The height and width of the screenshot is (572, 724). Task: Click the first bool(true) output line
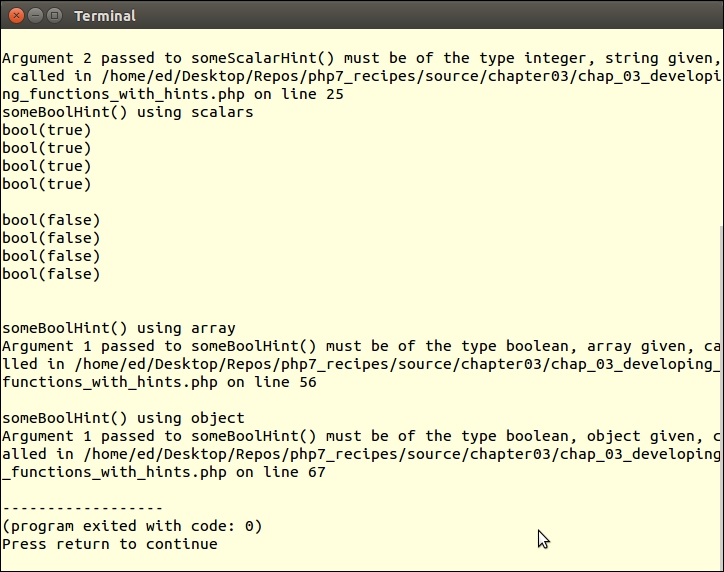46,130
